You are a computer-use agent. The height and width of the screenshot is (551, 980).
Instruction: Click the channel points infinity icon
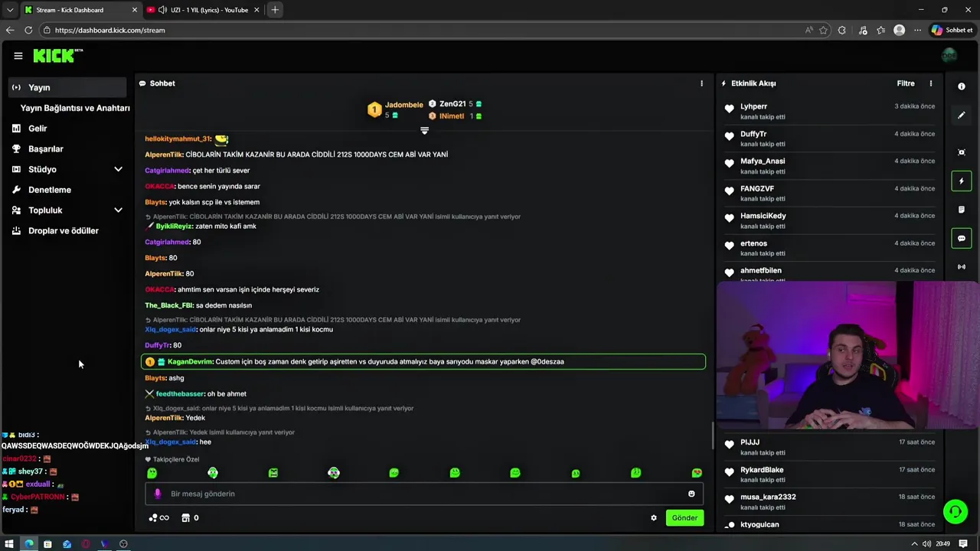click(159, 518)
